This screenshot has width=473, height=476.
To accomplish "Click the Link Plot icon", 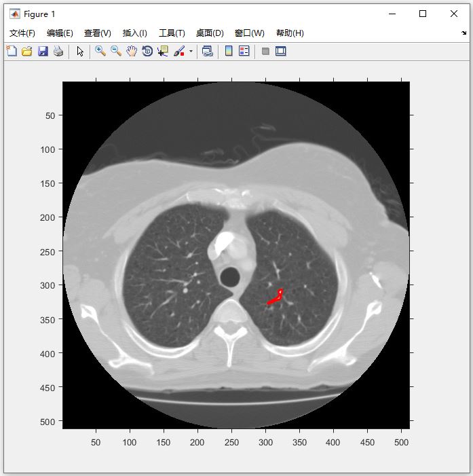I will [x=208, y=51].
